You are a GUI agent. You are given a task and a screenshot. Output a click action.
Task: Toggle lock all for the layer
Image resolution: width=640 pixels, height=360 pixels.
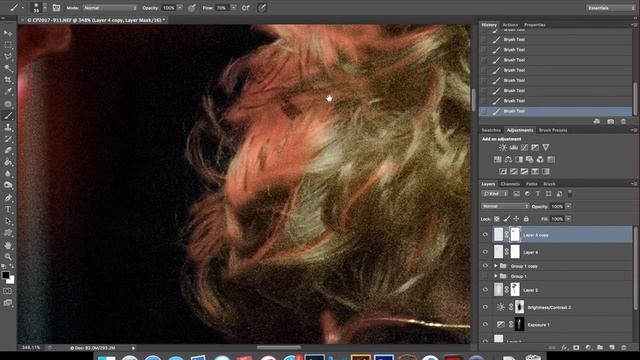pyautogui.click(x=526, y=219)
